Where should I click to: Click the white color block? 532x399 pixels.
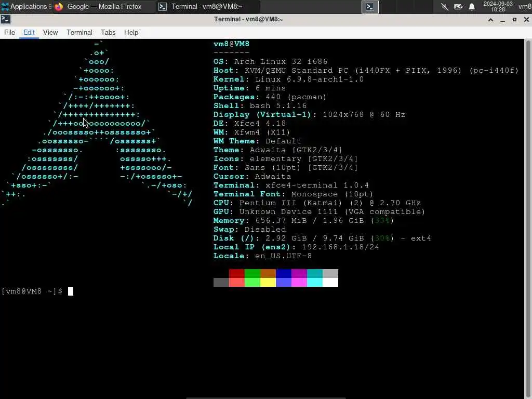tap(330, 282)
